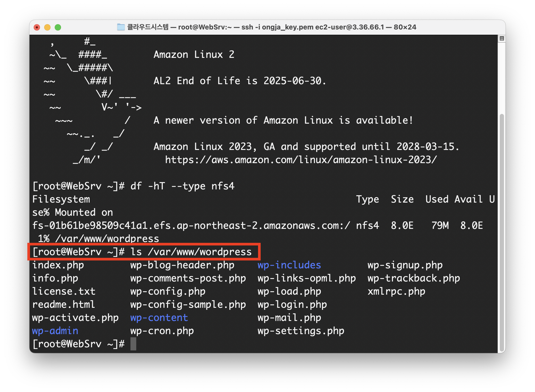Click the wp-config.php file name

point(168,292)
